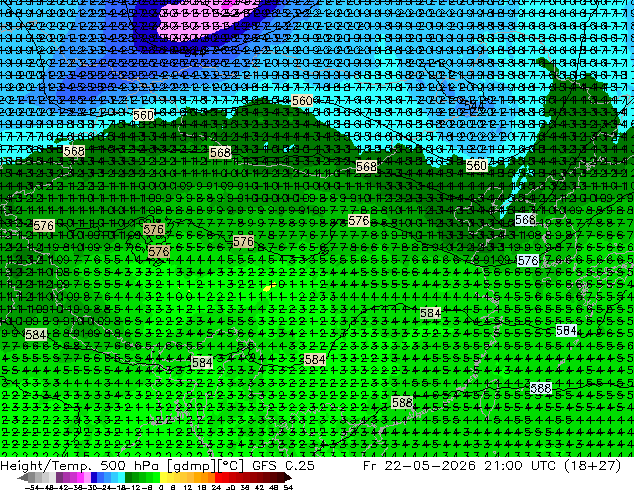Screen dimensions: 634x490
Task: Select the bright yellow swatch in the legend
Action: point(163,477)
